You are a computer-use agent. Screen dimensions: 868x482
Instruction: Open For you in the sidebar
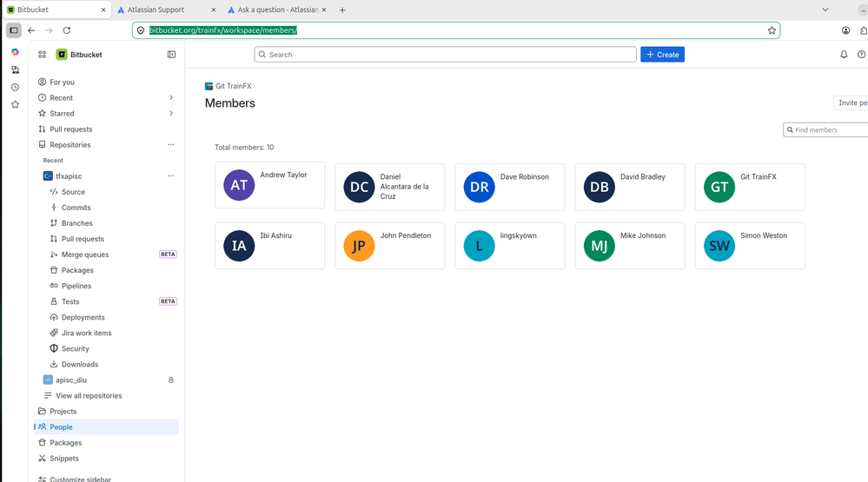click(106, 82)
